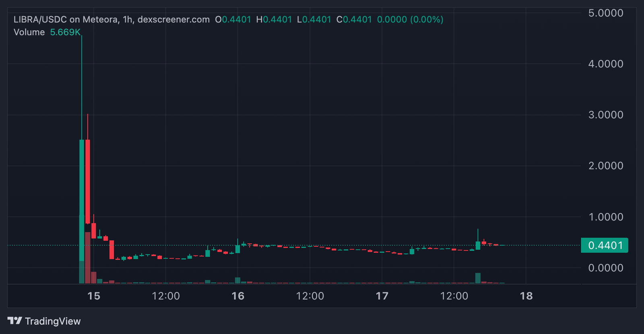Select date 17 on the time axis

pos(382,296)
